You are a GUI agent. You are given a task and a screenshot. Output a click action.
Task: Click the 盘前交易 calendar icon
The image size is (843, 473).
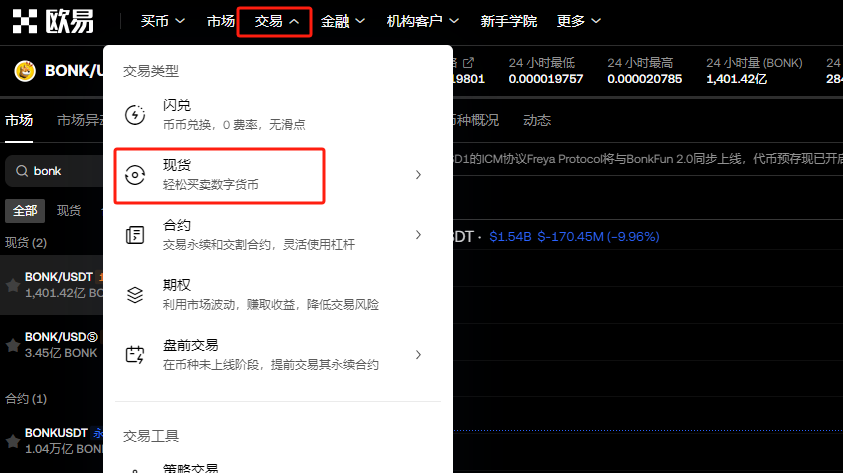coord(135,355)
